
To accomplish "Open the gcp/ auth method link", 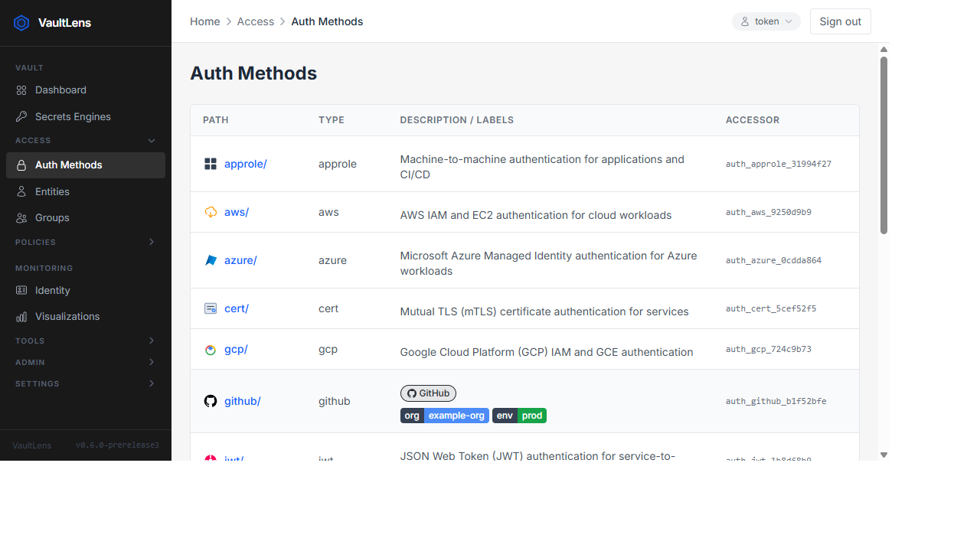I will coord(236,350).
